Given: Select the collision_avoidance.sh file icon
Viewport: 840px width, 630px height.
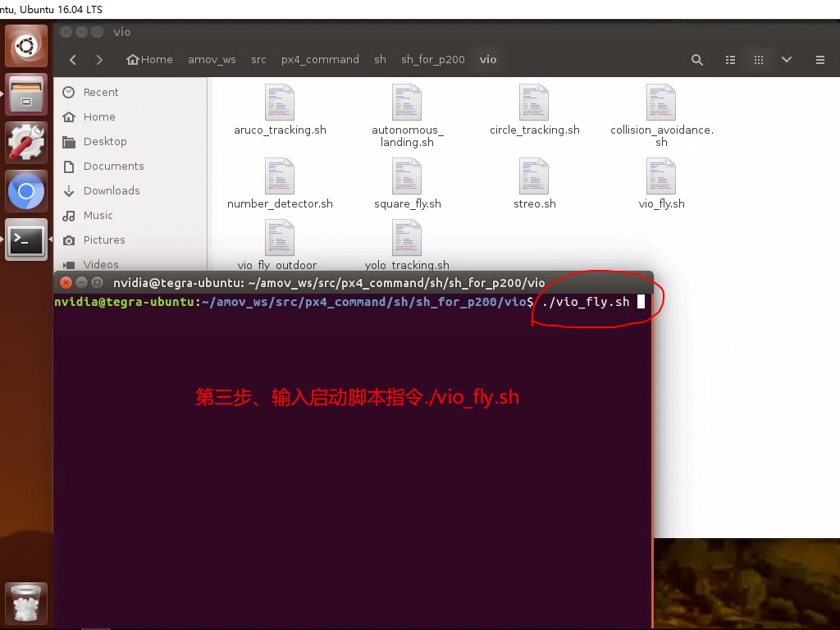Looking at the screenshot, I should 661,102.
